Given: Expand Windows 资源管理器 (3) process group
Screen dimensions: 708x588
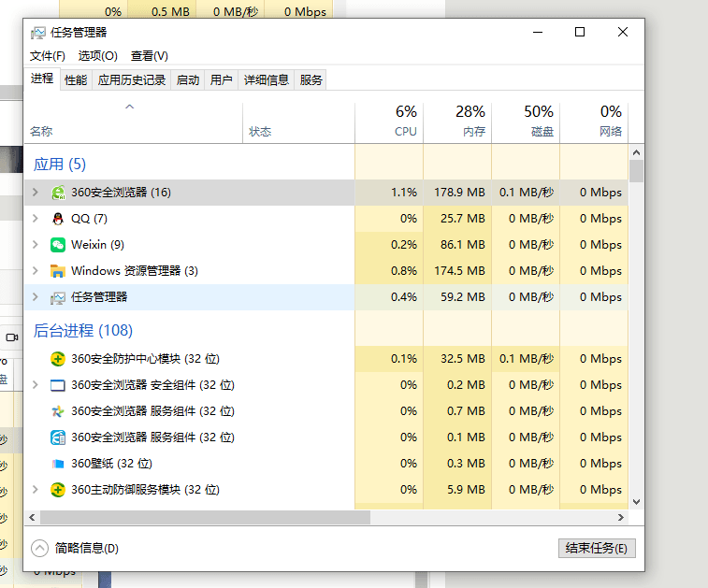Looking at the screenshot, I should point(36,271).
